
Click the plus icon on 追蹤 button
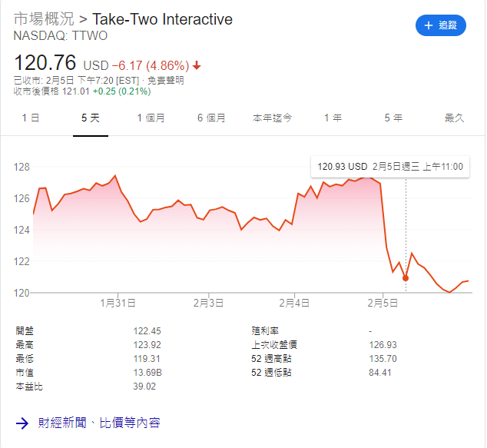[x=429, y=25]
